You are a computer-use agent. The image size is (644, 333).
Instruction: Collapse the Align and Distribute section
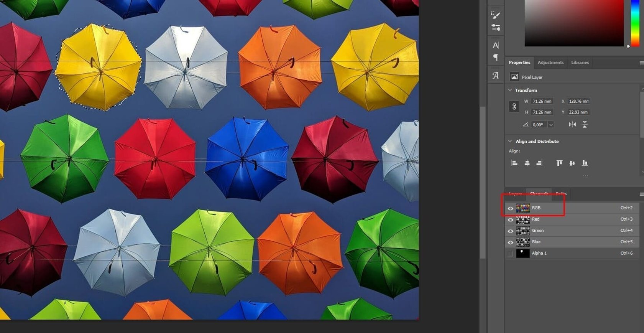[510, 141]
